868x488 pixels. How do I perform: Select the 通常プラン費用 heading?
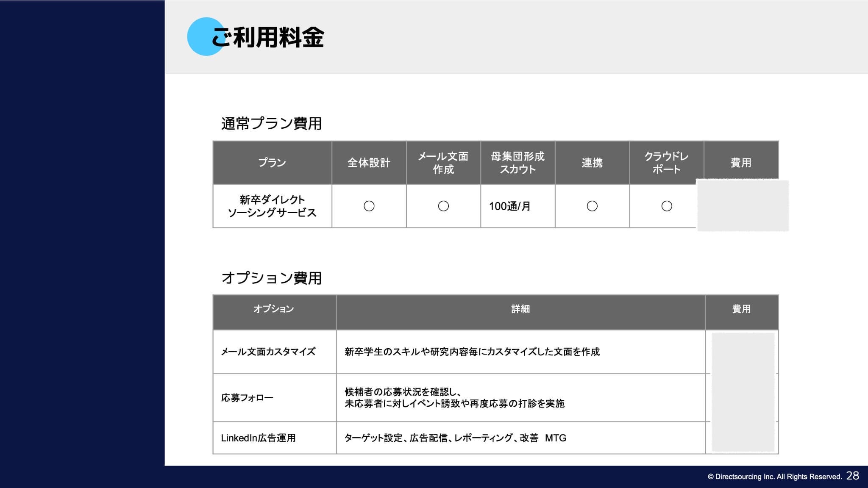(271, 124)
